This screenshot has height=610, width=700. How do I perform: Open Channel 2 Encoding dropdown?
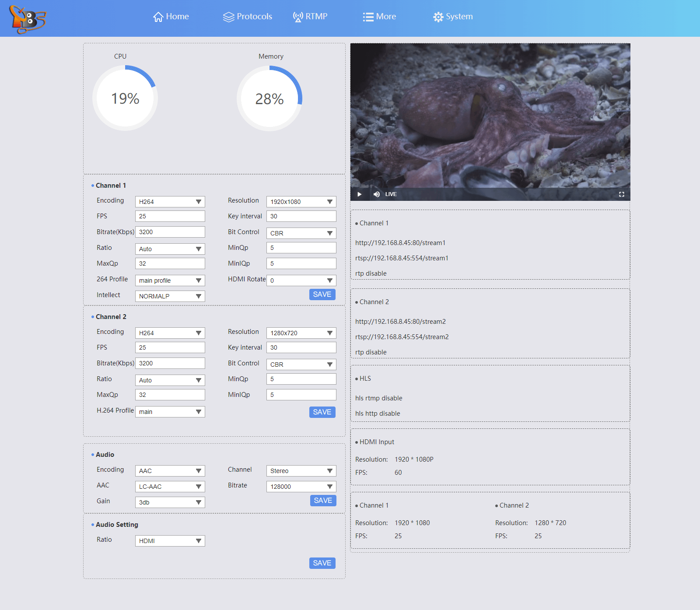(170, 333)
